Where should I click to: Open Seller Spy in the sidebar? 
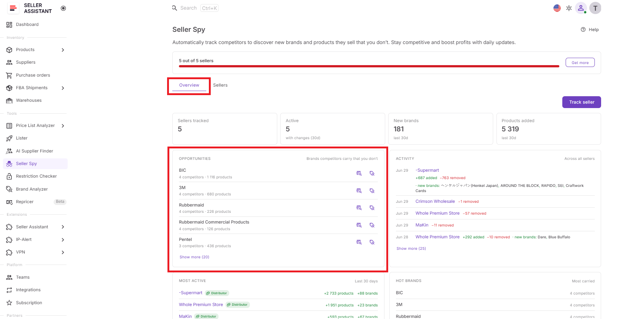click(35, 164)
